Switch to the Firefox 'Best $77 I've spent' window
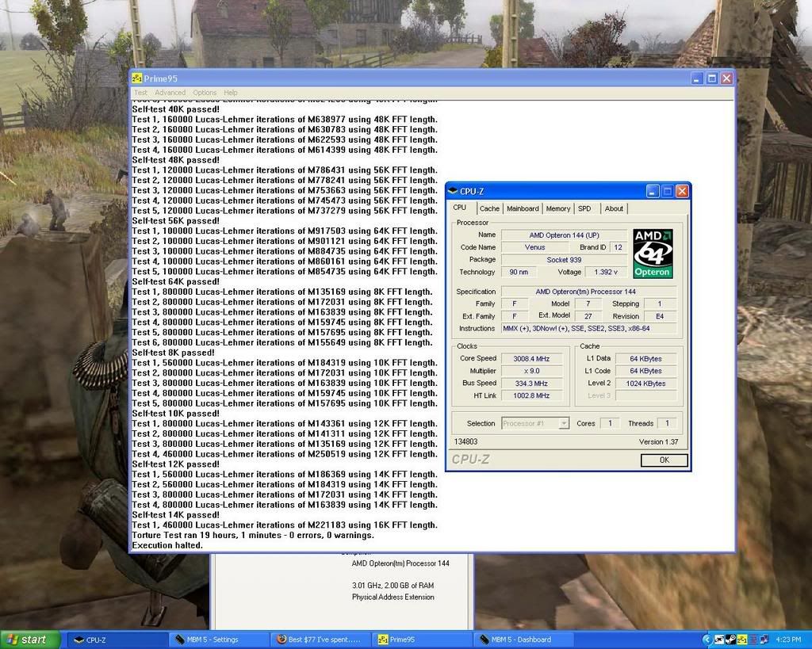 pyautogui.click(x=320, y=640)
